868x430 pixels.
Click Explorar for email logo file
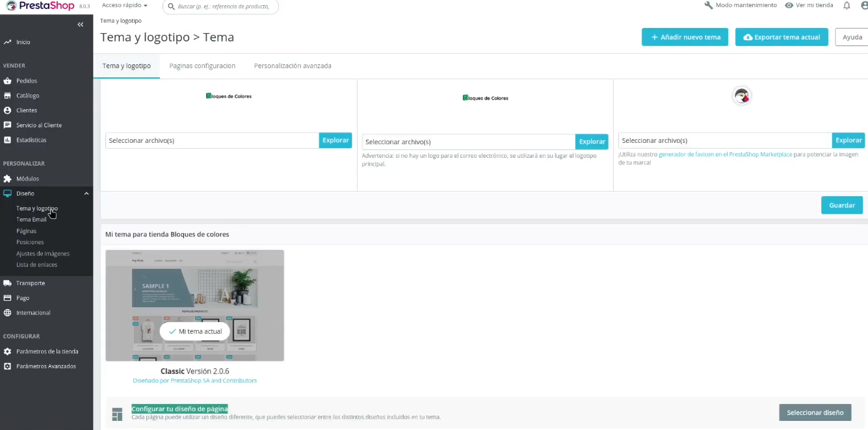592,142
